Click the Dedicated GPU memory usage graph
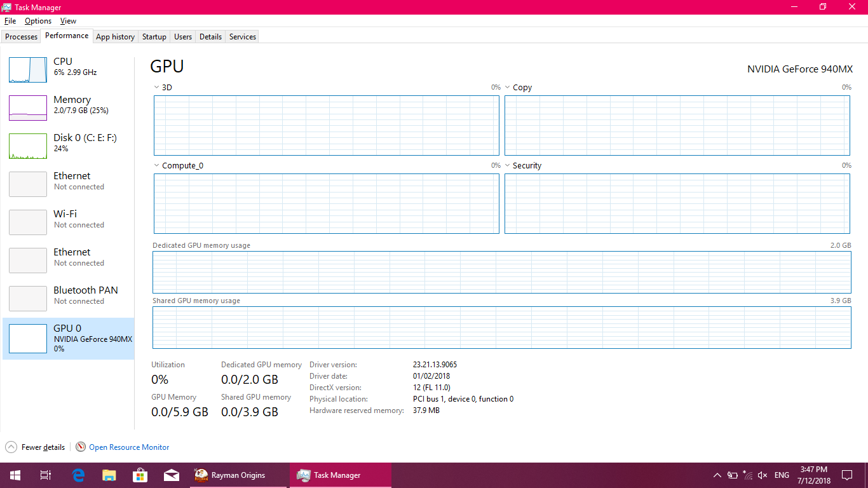868x488 pixels. [502, 272]
